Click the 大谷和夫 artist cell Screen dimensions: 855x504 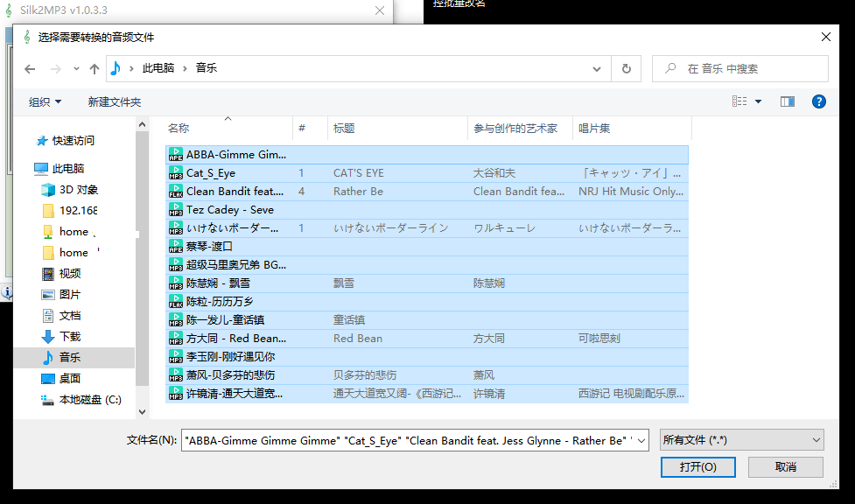coord(494,173)
